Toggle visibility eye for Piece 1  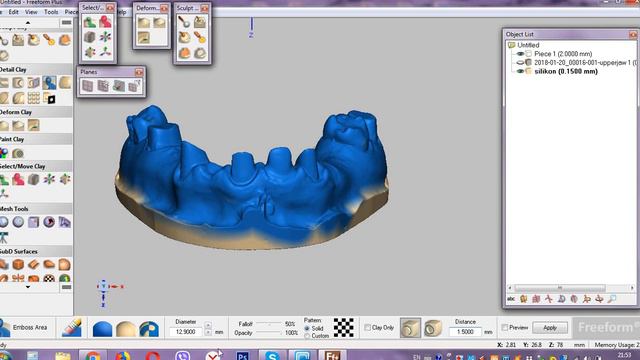(x=520, y=53)
